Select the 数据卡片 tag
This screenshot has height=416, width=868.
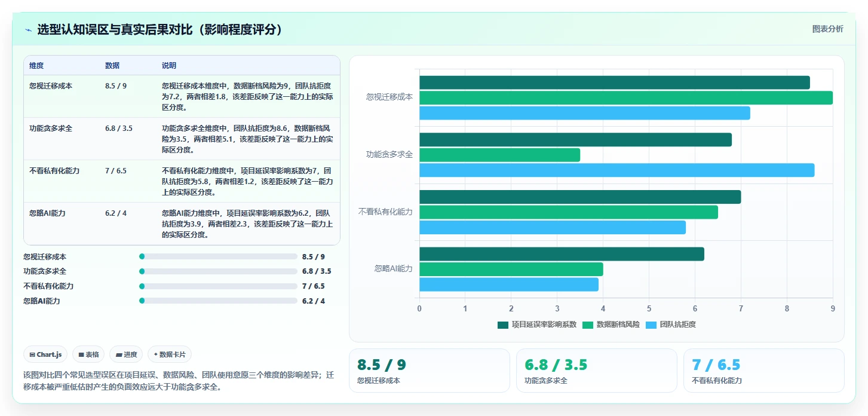tap(170, 354)
